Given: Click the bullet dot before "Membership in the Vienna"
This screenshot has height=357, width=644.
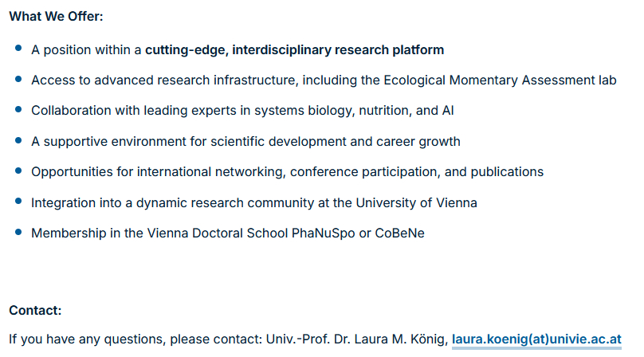Looking at the screenshot, I should point(18,232).
